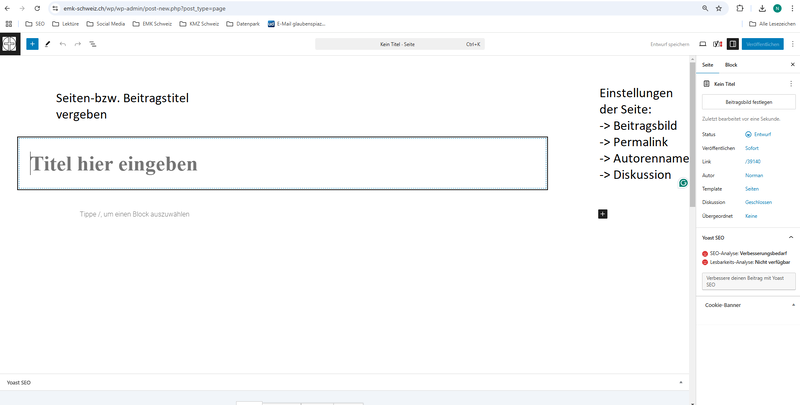Open the browser downloads icon
Image resolution: width=800 pixels, height=405 pixels.
point(762,9)
